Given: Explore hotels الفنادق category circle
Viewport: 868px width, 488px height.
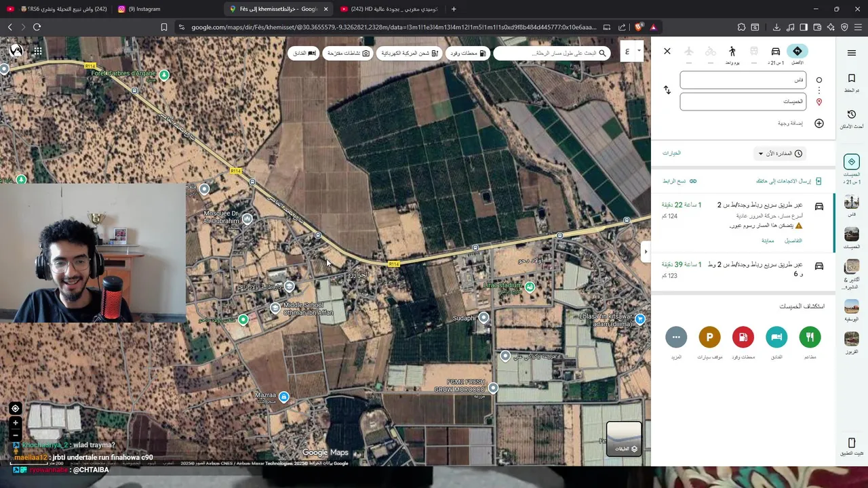Looking at the screenshot, I should pyautogui.click(x=776, y=337).
